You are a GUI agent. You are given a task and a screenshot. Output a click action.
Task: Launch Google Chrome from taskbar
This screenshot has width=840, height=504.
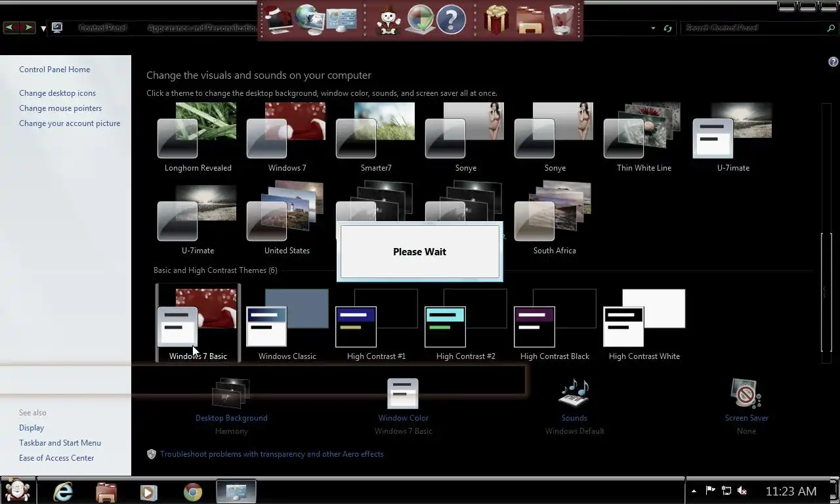click(192, 492)
